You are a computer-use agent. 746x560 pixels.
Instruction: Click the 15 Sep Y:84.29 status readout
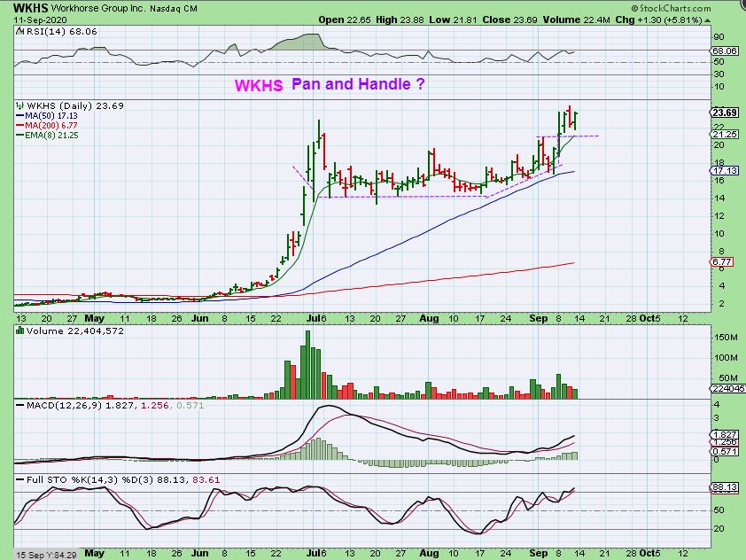point(47,555)
